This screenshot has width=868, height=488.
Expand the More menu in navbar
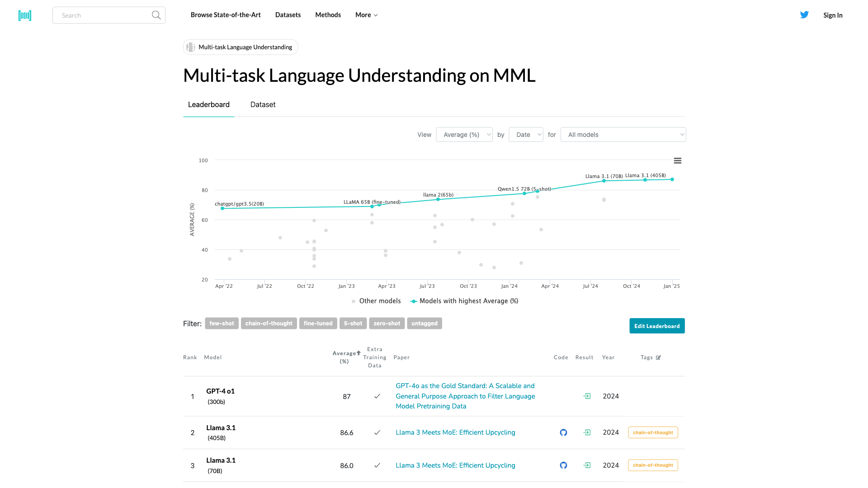click(366, 15)
